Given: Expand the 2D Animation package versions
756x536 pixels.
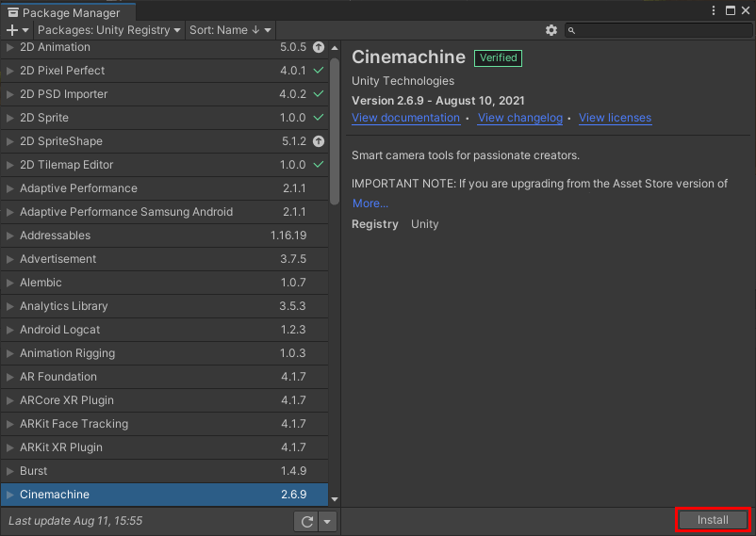Looking at the screenshot, I should coord(9,47).
